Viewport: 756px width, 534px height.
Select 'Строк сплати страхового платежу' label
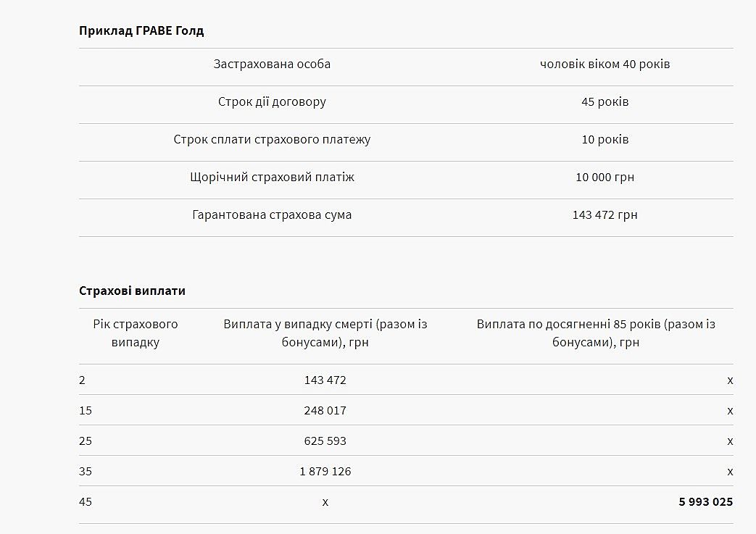272,139
